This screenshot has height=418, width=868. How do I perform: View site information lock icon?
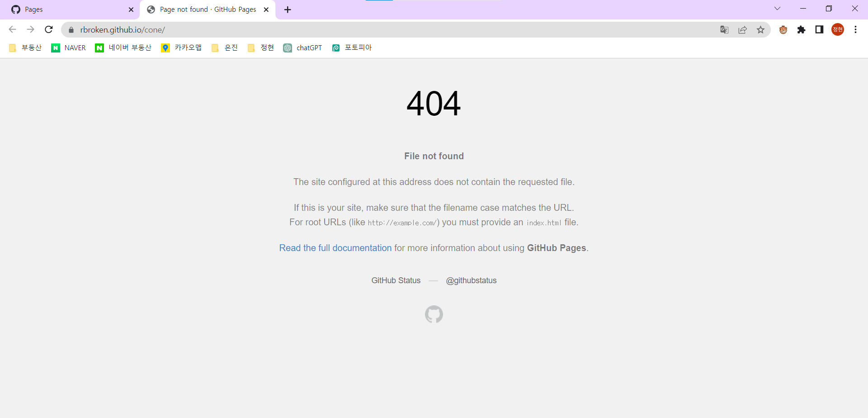pyautogui.click(x=71, y=30)
